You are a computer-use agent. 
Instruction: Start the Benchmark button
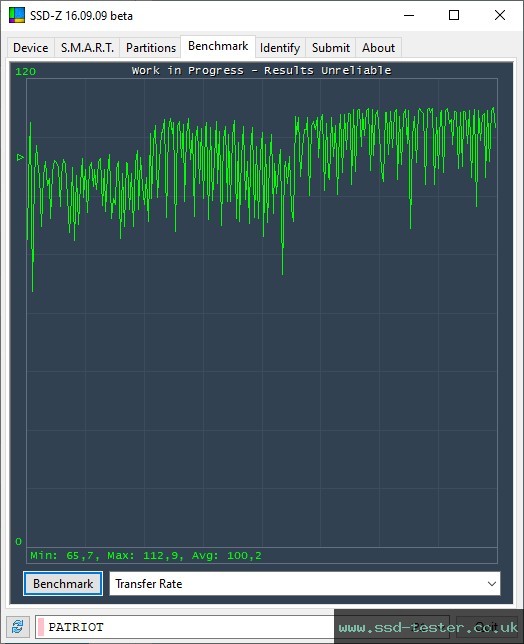(x=63, y=584)
